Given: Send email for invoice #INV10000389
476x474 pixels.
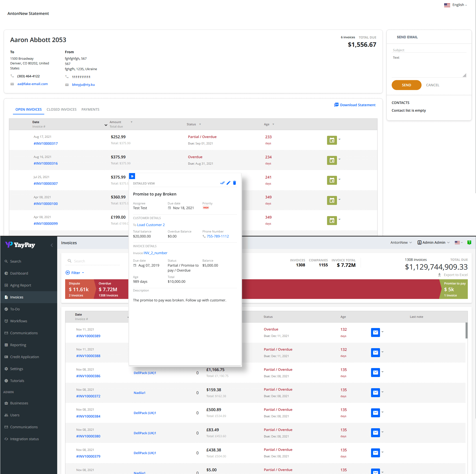Looking at the screenshot, I should tap(375, 332).
